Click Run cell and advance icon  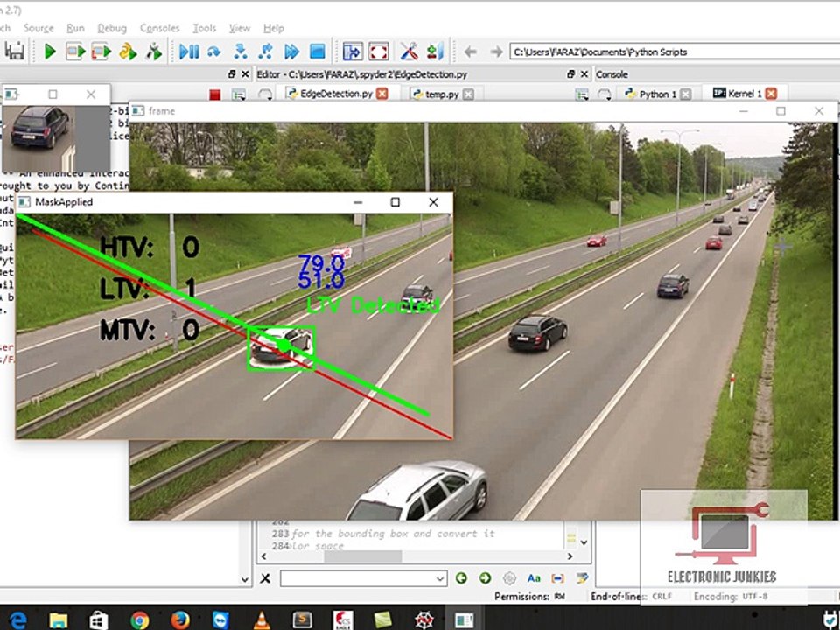click(101, 52)
